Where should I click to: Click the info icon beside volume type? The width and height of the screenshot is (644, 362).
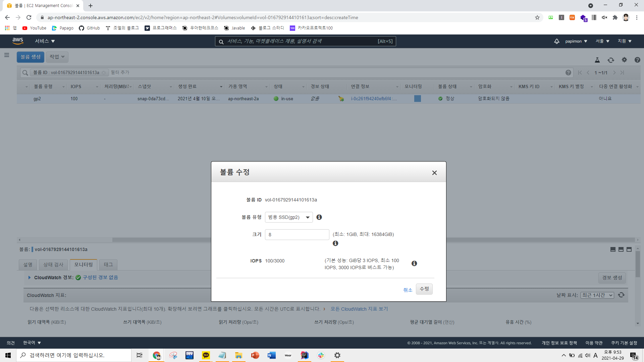pyautogui.click(x=319, y=217)
